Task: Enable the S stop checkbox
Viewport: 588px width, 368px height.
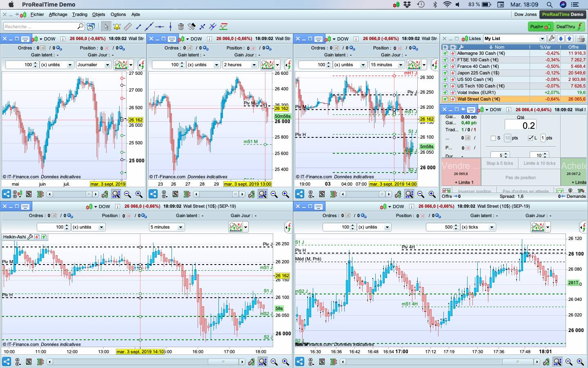Action: [x=493, y=138]
